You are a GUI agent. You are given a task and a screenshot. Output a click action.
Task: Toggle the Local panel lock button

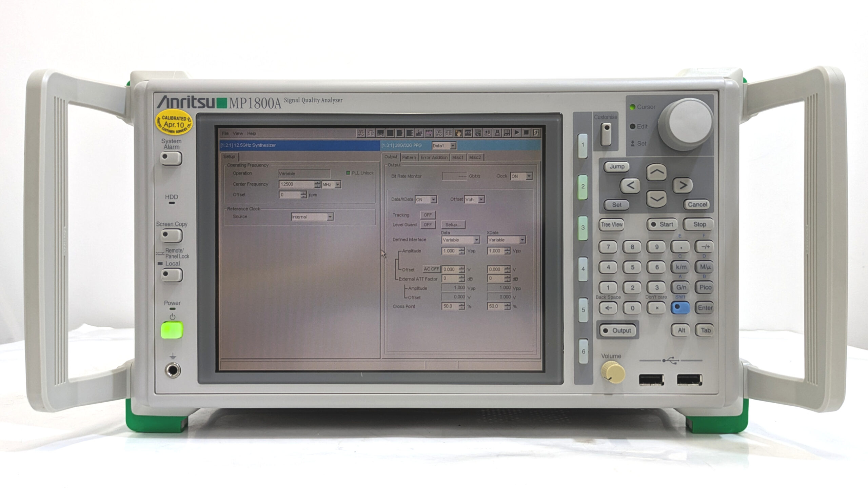[172, 274]
